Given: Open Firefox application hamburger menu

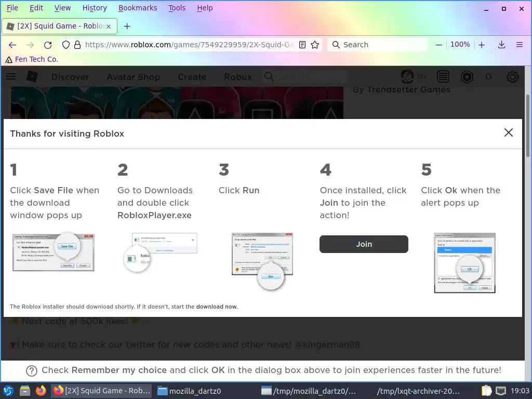Looking at the screenshot, I should pyautogui.click(x=520, y=45).
